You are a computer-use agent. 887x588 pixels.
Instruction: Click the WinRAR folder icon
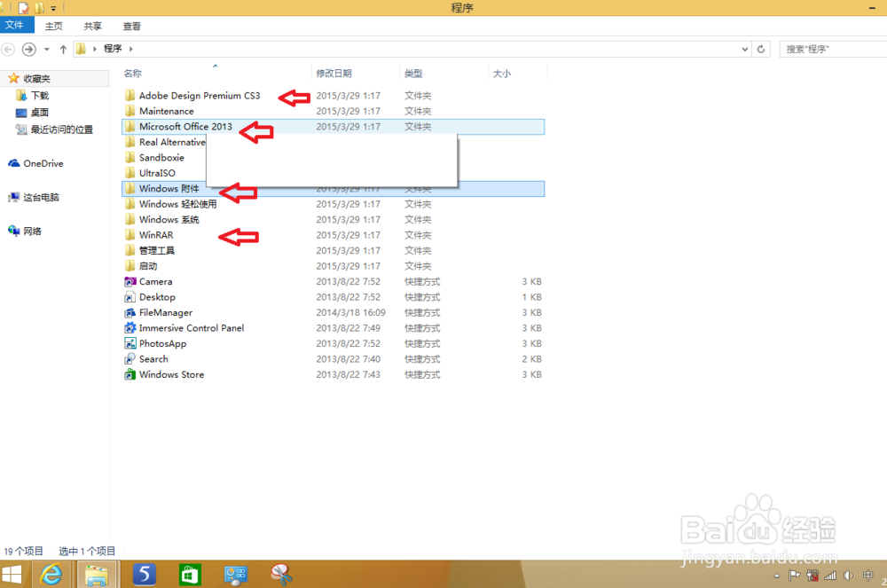130,235
